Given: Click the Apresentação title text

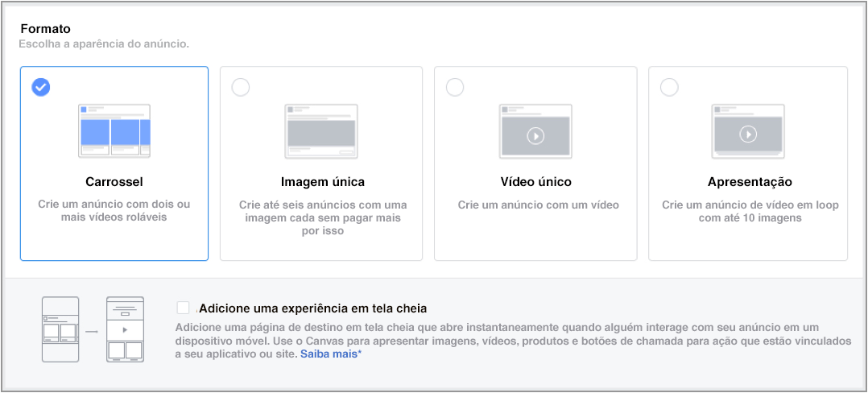Looking at the screenshot, I should (x=750, y=181).
